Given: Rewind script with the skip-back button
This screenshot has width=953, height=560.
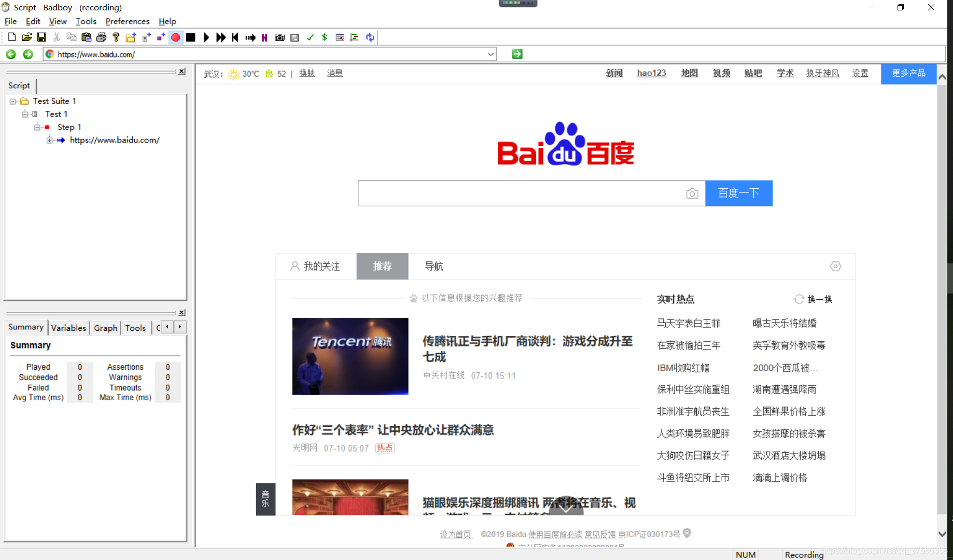Looking at the screenshot, I should point(235,37).
